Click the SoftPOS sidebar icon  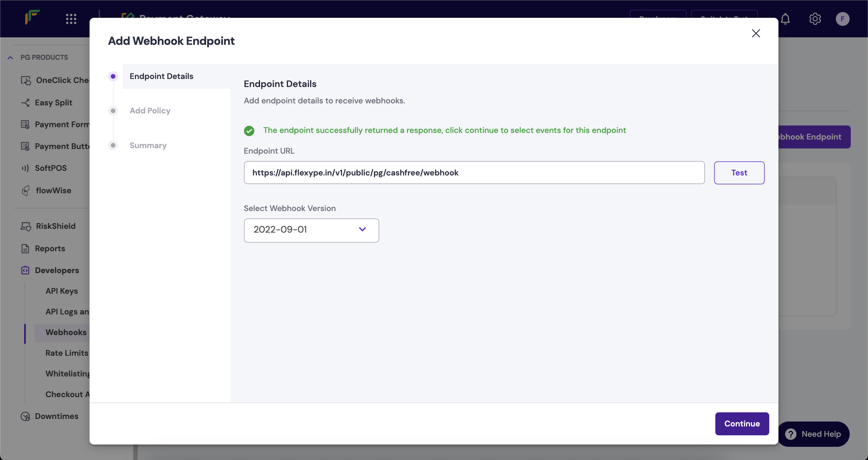[x=25, y=168]
